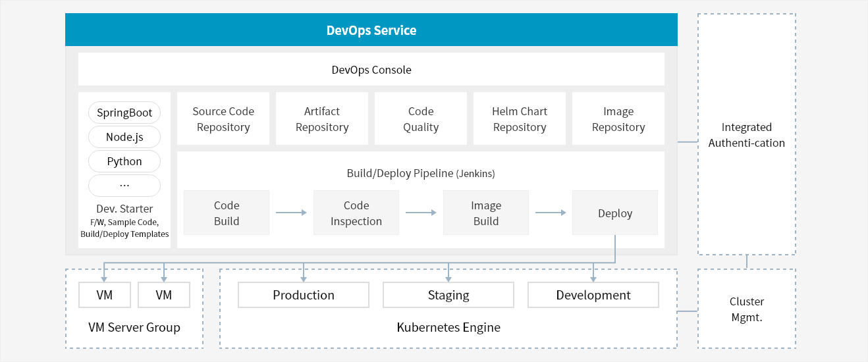Click 'Build/Deploy Pipeline (Jenkins)' title
Screen dimensions: 868x362
point(421,174)
